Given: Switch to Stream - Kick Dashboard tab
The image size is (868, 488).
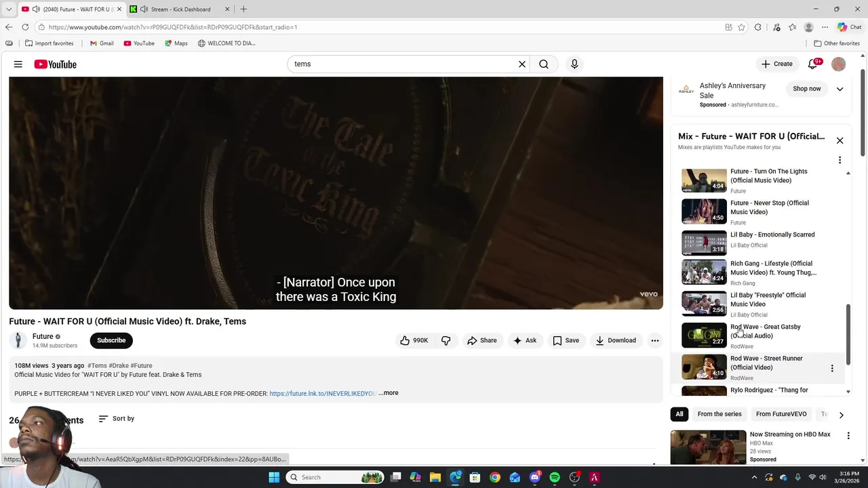Looking at the screenshot, I should coord(180,9).
